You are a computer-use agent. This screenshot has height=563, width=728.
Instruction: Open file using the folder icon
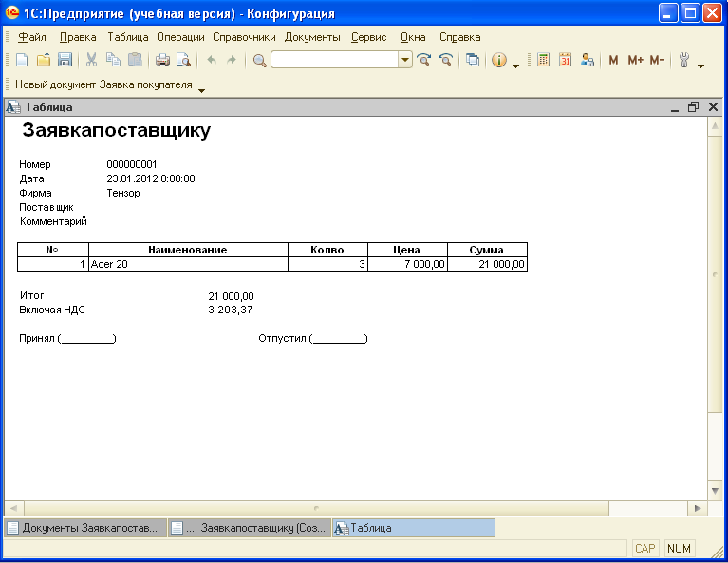tap(44, 60)
